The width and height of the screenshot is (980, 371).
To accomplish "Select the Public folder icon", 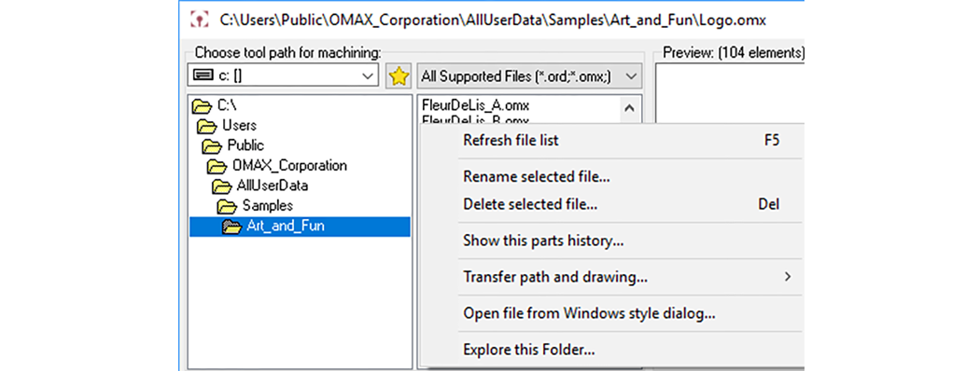I will pos(213,145).
